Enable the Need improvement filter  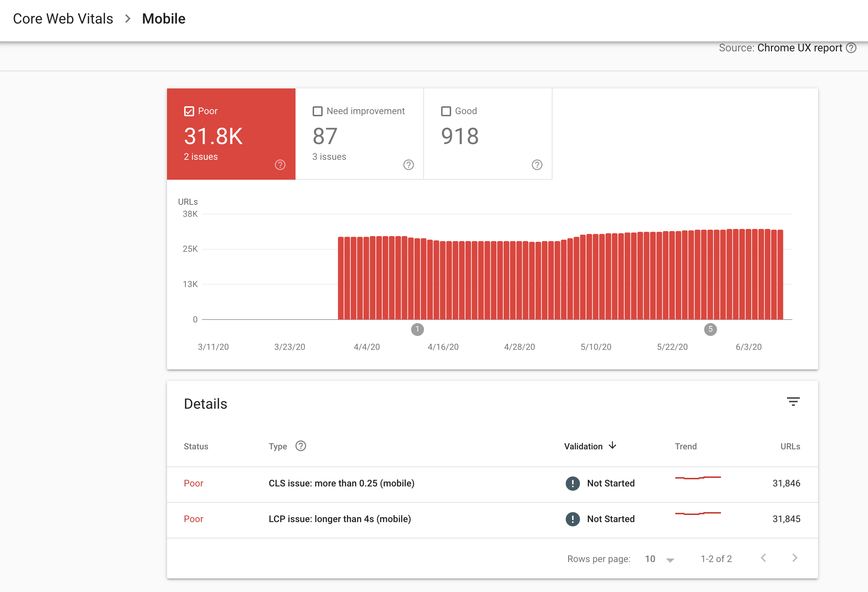pos(317,111)
